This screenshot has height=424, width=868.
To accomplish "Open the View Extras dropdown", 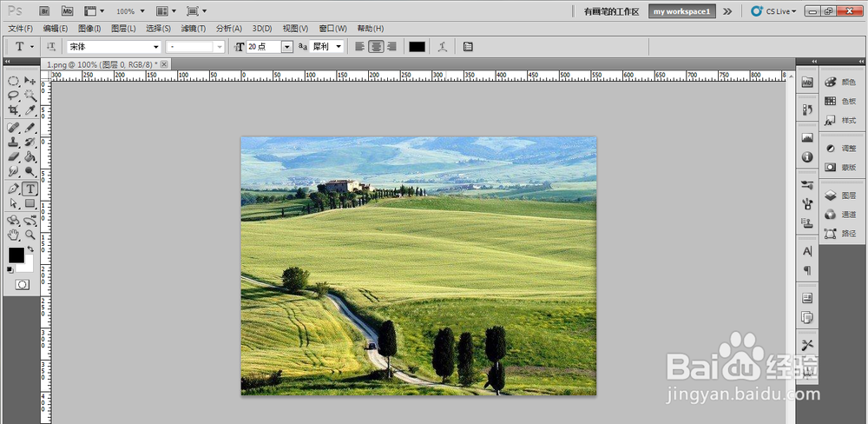I will pos(94,11).
